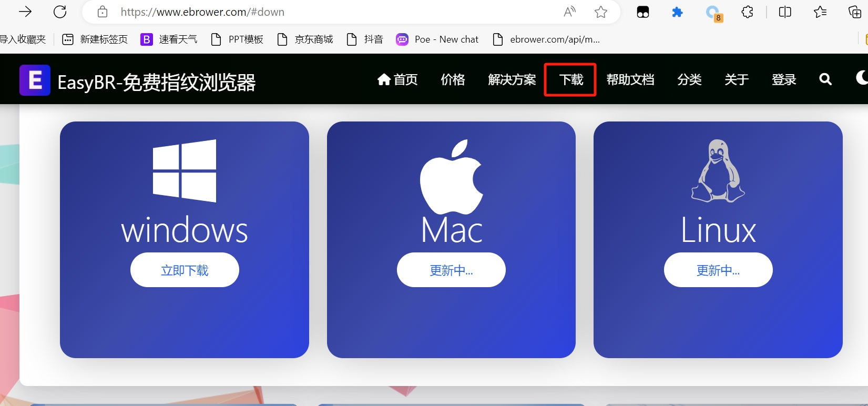Open the Collections icon

click(855, 12)
